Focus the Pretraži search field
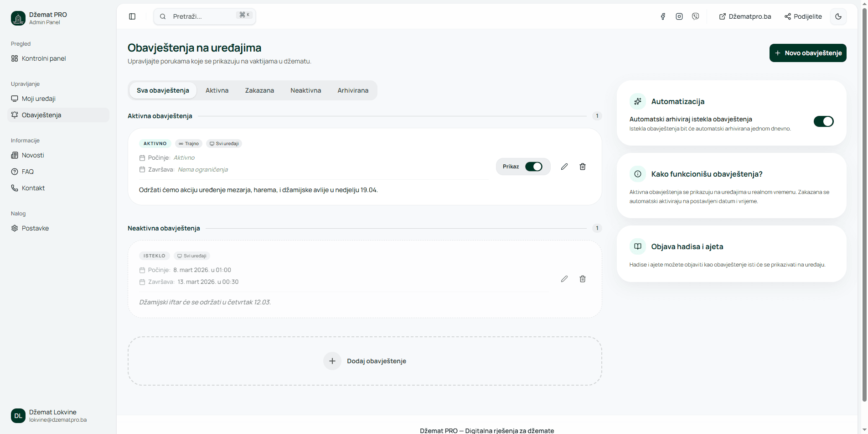The image size is (868, 434). (201, 16)
